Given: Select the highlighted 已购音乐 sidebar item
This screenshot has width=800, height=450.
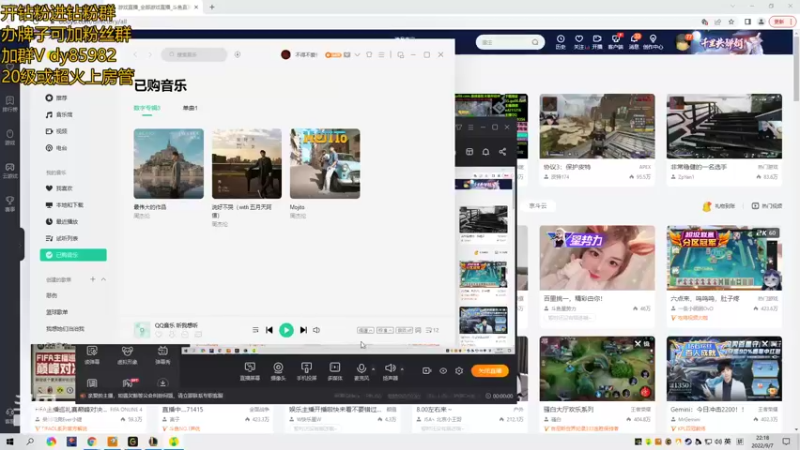Looking at the screenshot, I should pos(73,255).
